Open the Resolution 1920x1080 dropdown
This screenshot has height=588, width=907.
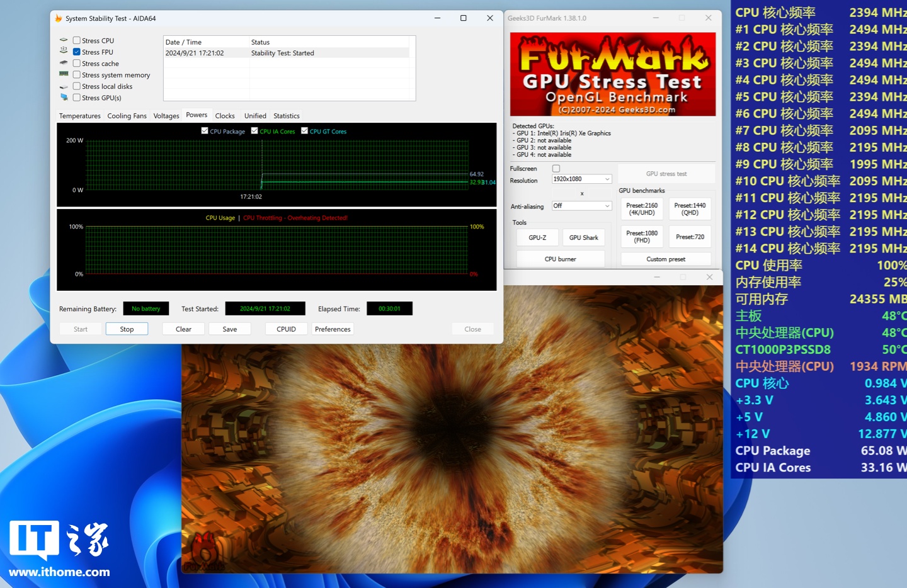pos(581,179)
